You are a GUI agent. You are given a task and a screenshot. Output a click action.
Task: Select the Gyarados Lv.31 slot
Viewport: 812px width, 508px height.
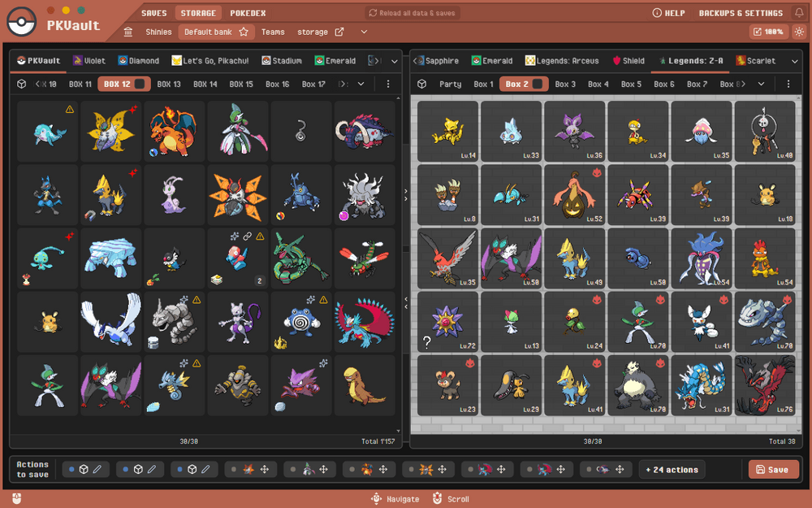tap(702, 385)
